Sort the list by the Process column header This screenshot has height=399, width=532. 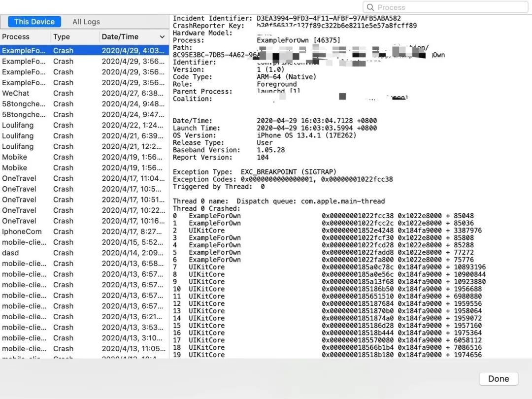(x=26, y=36)
